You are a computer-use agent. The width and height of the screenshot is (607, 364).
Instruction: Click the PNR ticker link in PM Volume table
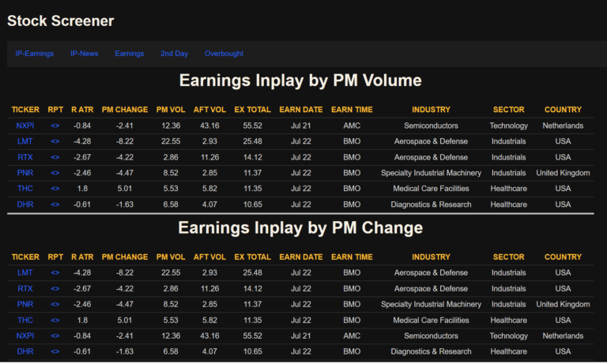click(25, 173)
